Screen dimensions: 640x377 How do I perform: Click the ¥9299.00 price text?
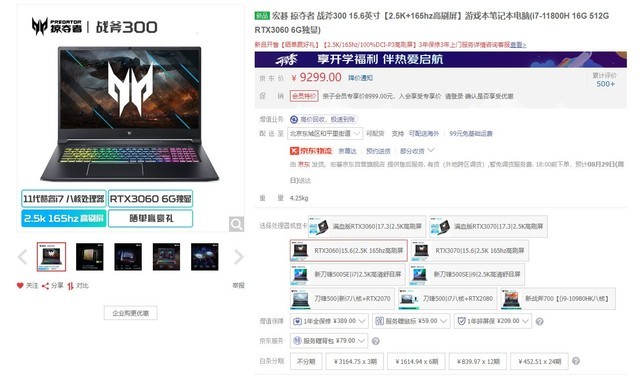(x=316, y=77)
